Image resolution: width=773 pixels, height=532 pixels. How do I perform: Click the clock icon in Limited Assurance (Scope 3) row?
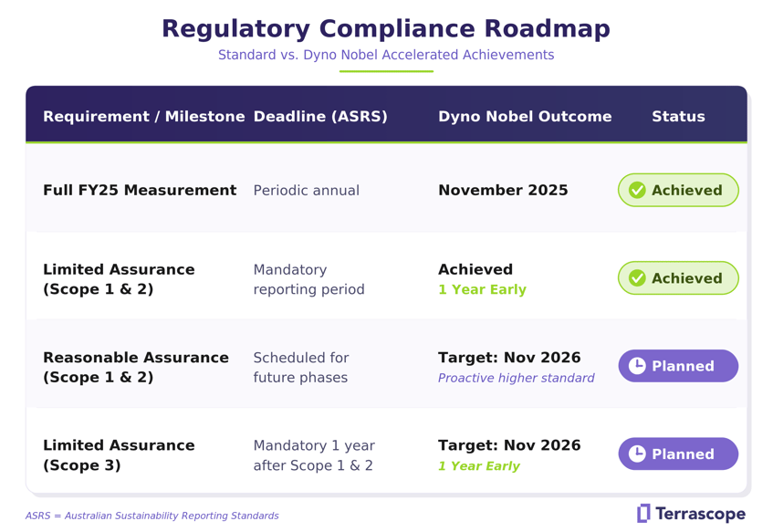(x=637, y=454)
